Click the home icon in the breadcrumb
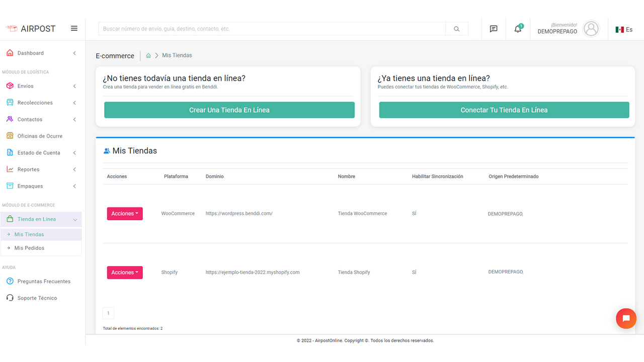644x362 pixels. tap(148, 55)
